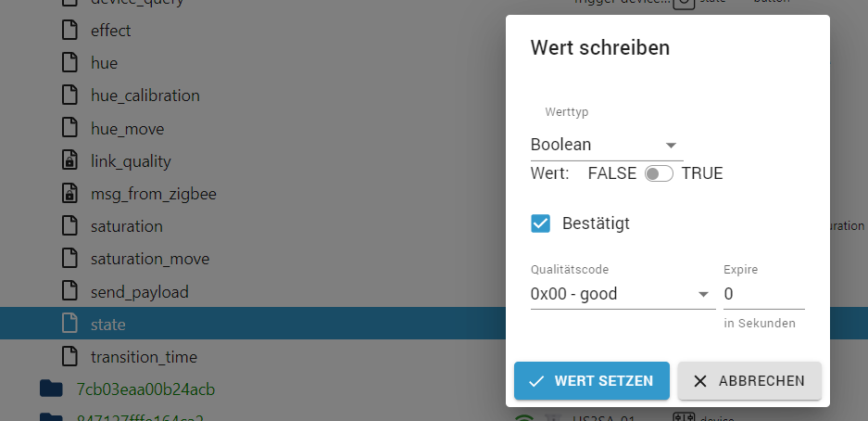Click the file icon beside hue_calibration

pyautogui.click(x=69, y=96)
